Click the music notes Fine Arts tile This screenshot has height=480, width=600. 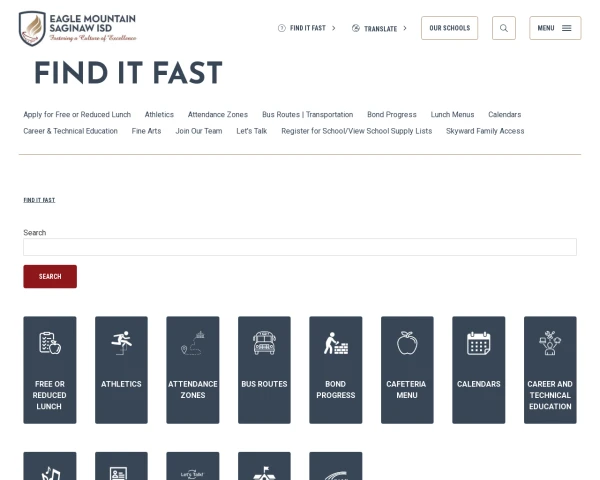tap(50, 466)
